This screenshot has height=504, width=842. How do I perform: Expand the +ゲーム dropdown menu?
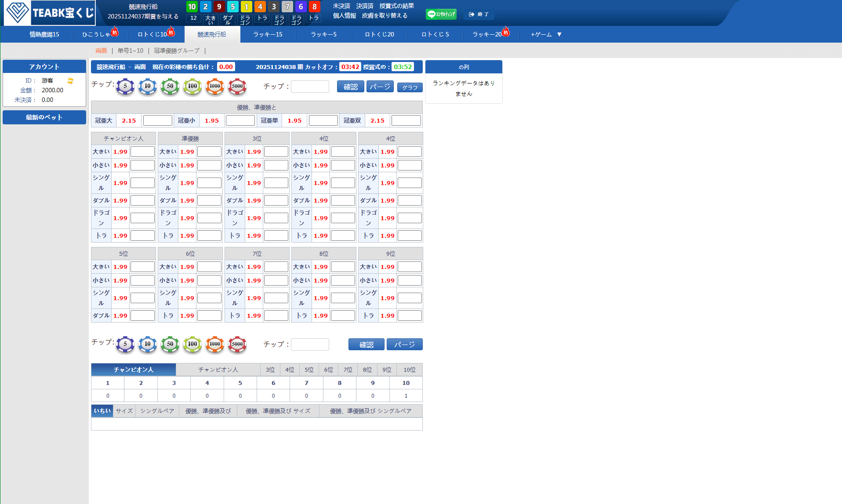tap(546, 34)
